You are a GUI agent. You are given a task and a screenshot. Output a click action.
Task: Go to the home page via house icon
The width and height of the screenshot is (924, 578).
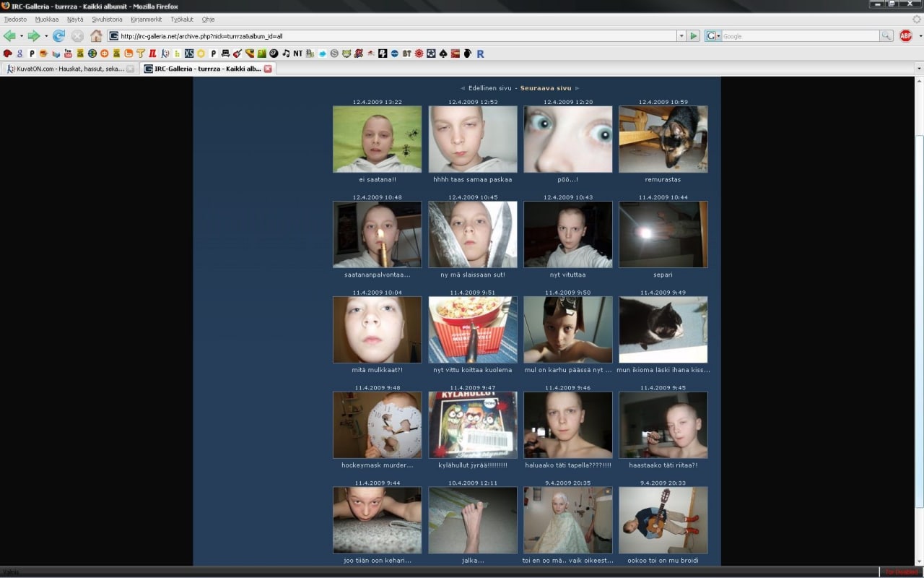[x=96, y=35]
